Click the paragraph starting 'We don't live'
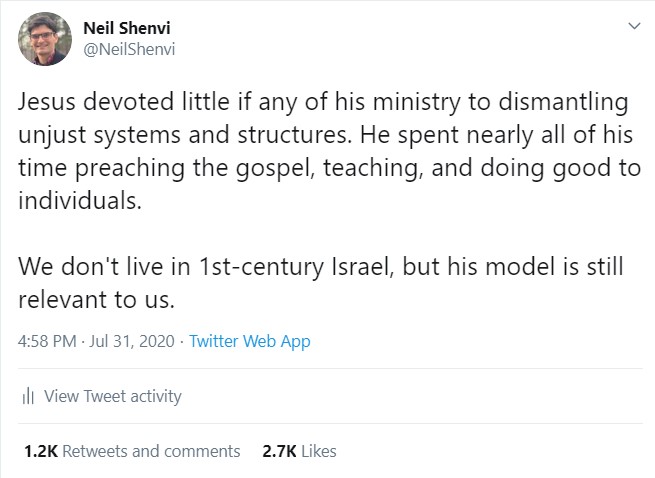Screen dimensions: 655x478 320,268
